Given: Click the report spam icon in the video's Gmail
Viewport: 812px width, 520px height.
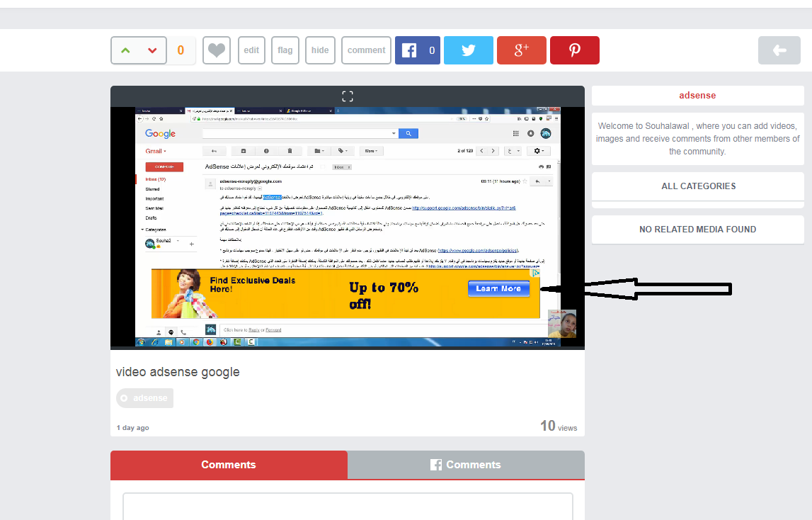Looking at the screenshot, I should point(266,151).
